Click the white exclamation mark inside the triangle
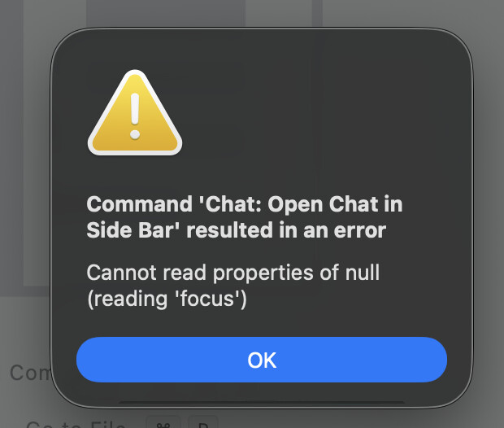504x428 pixels. coord(135,116)
